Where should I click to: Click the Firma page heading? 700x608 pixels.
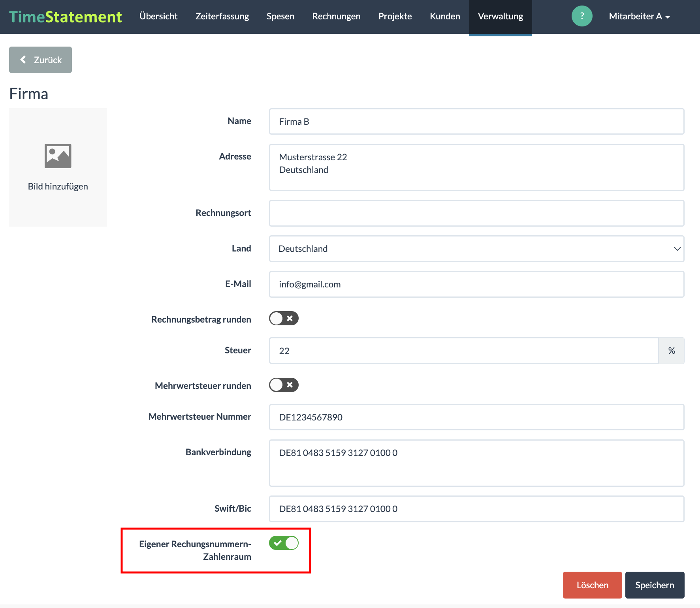pyautogui.click(x=29, y=94)
